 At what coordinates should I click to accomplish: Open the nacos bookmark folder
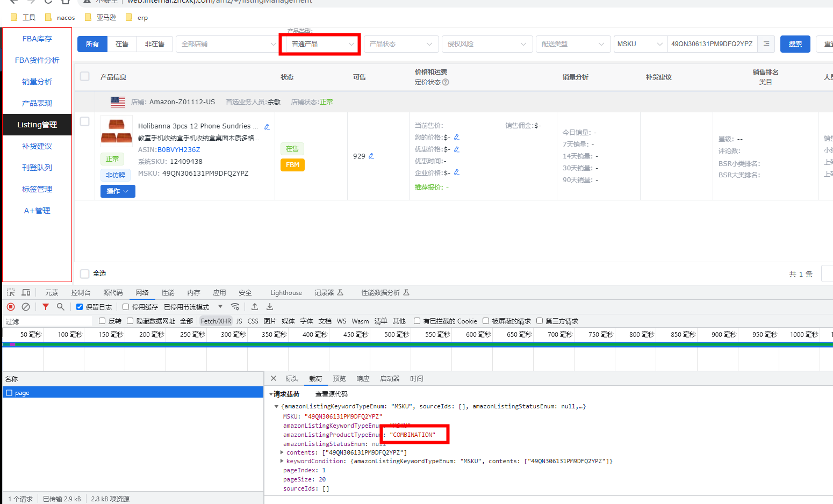(x=60, y=18)
